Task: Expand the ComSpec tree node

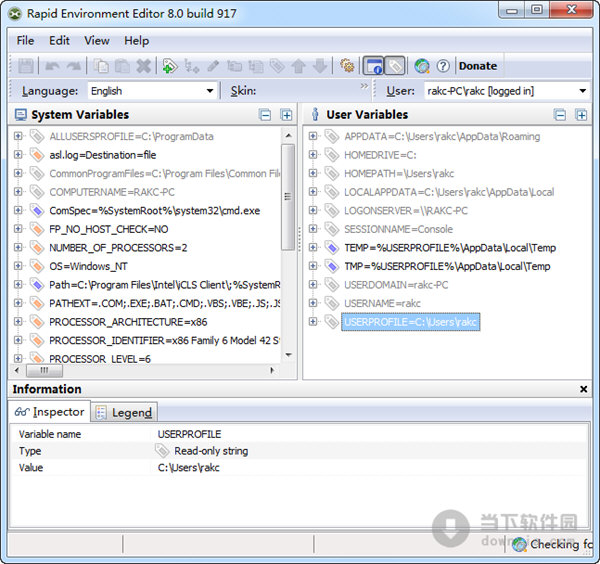Action: pyautogui.click(x=18, y=210)
